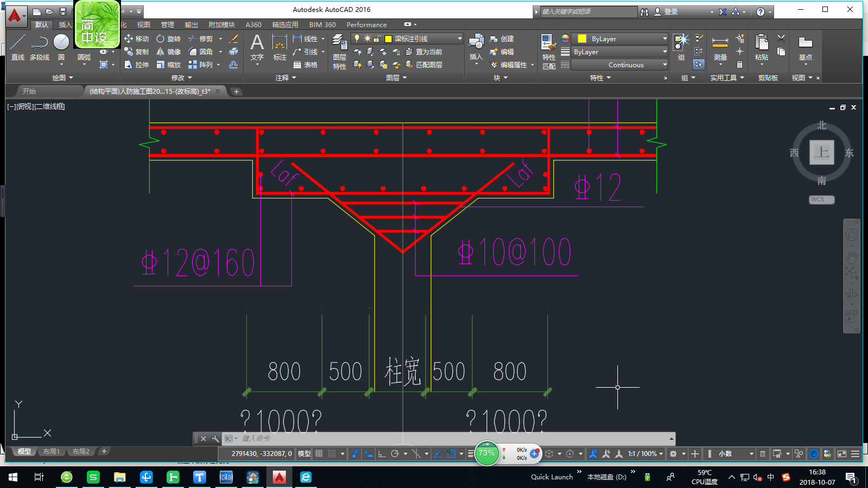Open the layer name dropdown 梁标注引线

click(x=407, y=38)
